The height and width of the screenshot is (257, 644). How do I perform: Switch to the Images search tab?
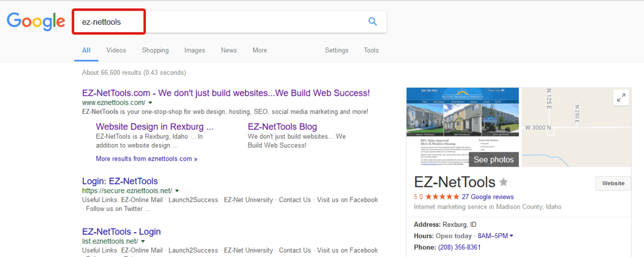click(x=194, y=51)
